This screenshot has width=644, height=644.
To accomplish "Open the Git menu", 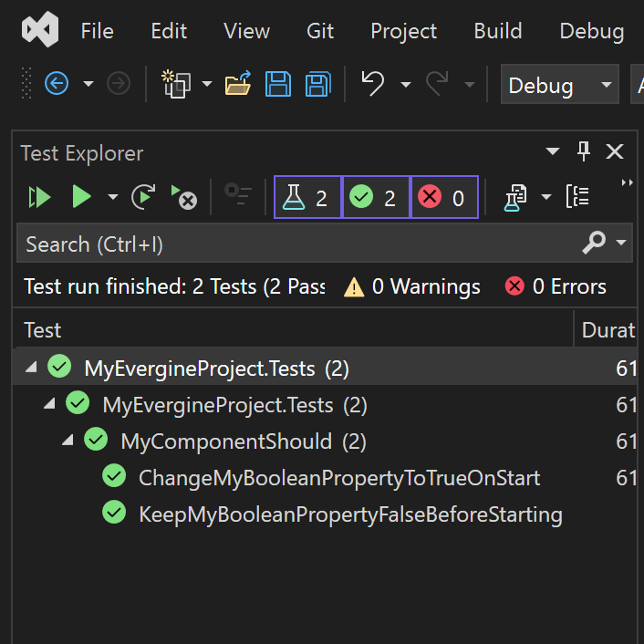I will click(x=320, y=31).
